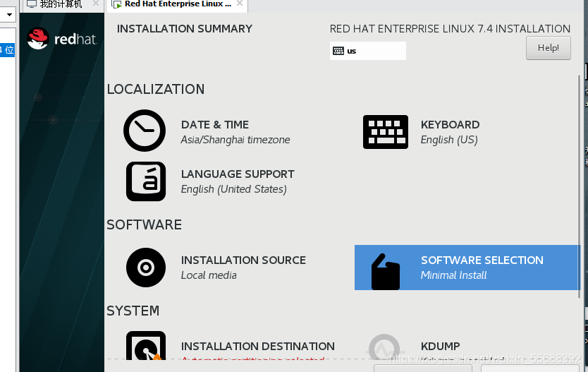Click English (United States) text
The width and height of the screenshot is (588, 372).
pyautogui.click(x=234, y=189)
